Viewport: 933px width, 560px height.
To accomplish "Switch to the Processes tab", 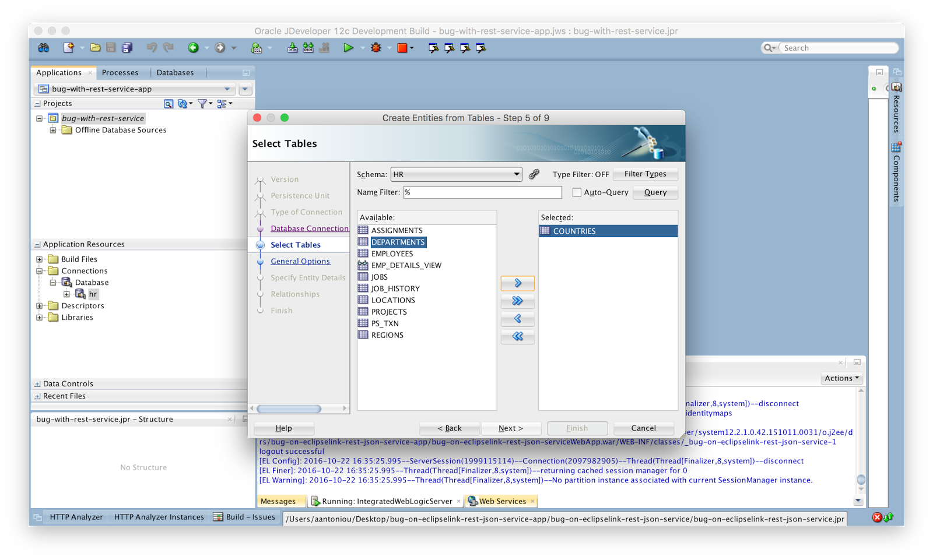I will pyautogui.click(x=120, y=73).
